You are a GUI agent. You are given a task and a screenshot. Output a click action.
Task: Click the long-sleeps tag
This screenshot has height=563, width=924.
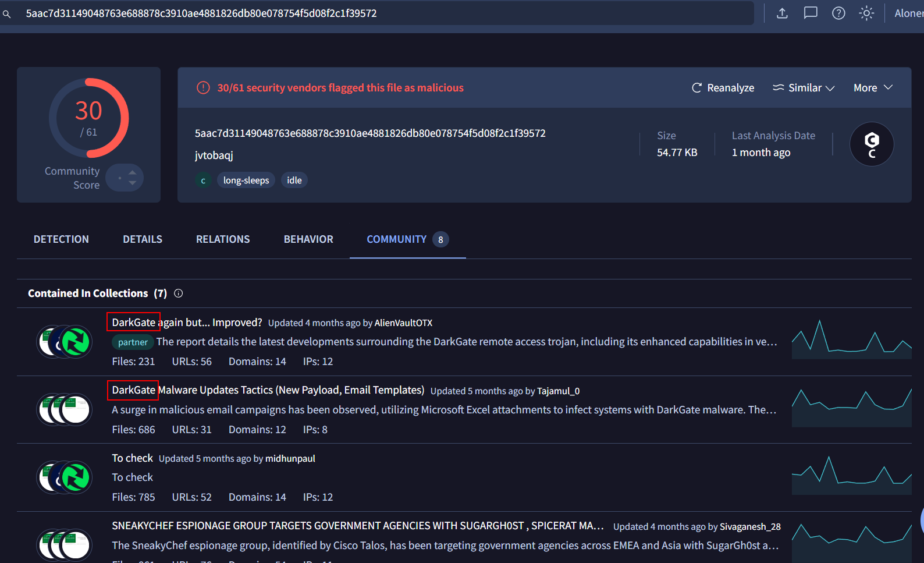click(246, 180)
